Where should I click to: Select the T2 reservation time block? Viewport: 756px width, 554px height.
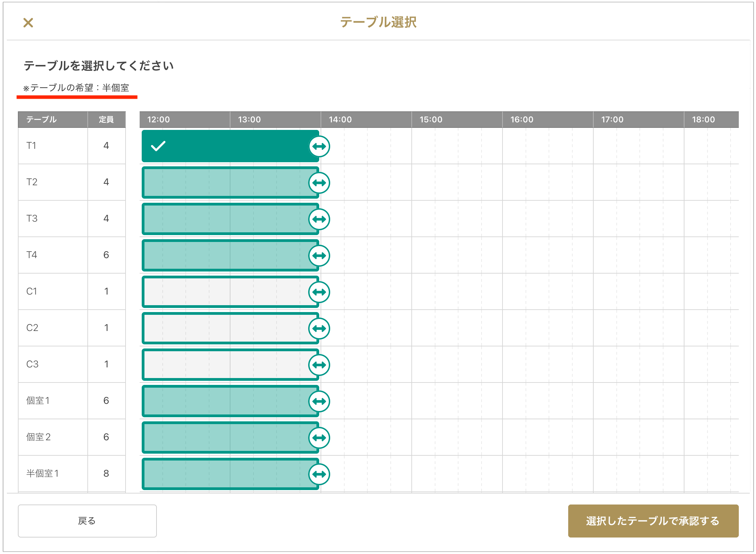227,182
